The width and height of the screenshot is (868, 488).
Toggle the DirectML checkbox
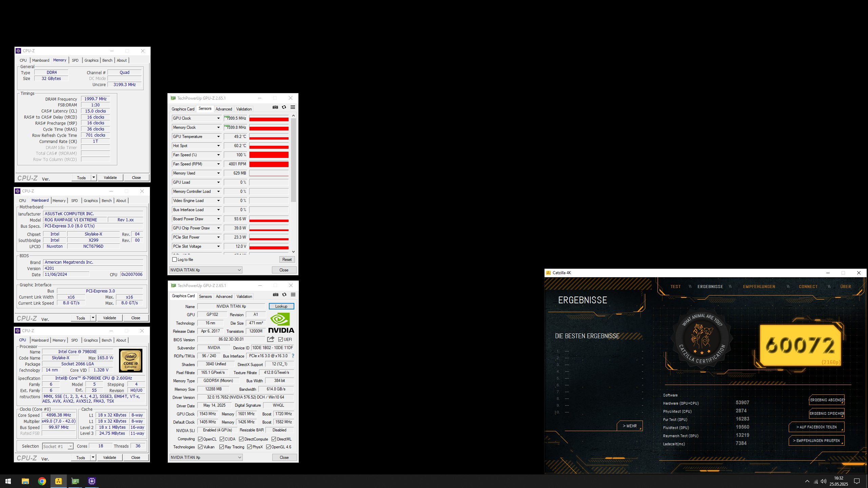(274, 439)
